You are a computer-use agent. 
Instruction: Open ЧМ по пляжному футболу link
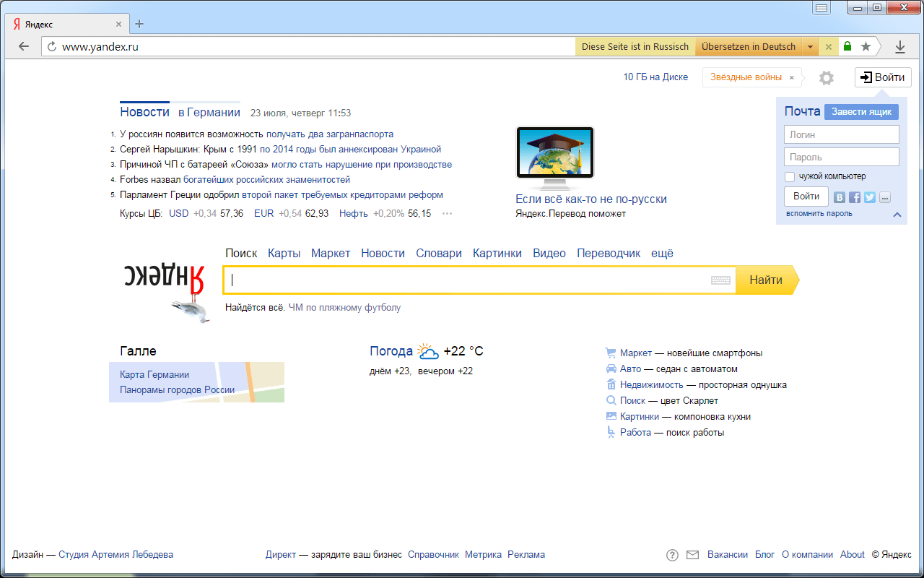[344, 308]
